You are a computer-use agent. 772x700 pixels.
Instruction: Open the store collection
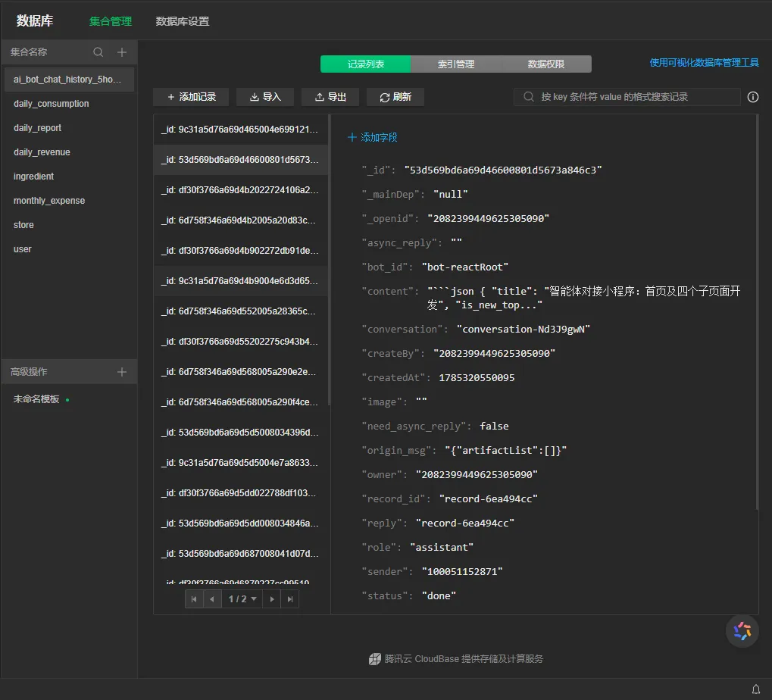point(70,225)
